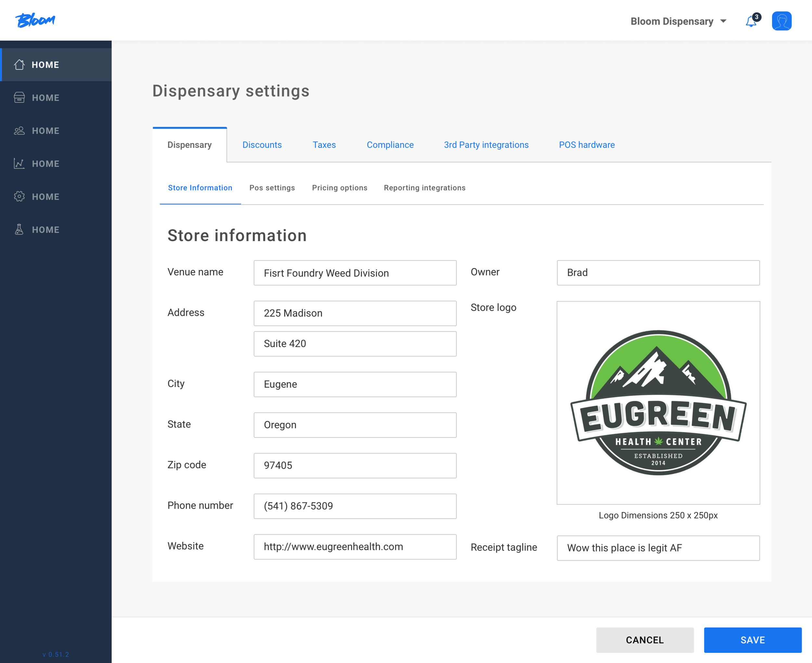This screenshot has width=812, height=663.
Task: Click the Eugreen store logo image
Action: pyautogui.click(x=658, y=402)
